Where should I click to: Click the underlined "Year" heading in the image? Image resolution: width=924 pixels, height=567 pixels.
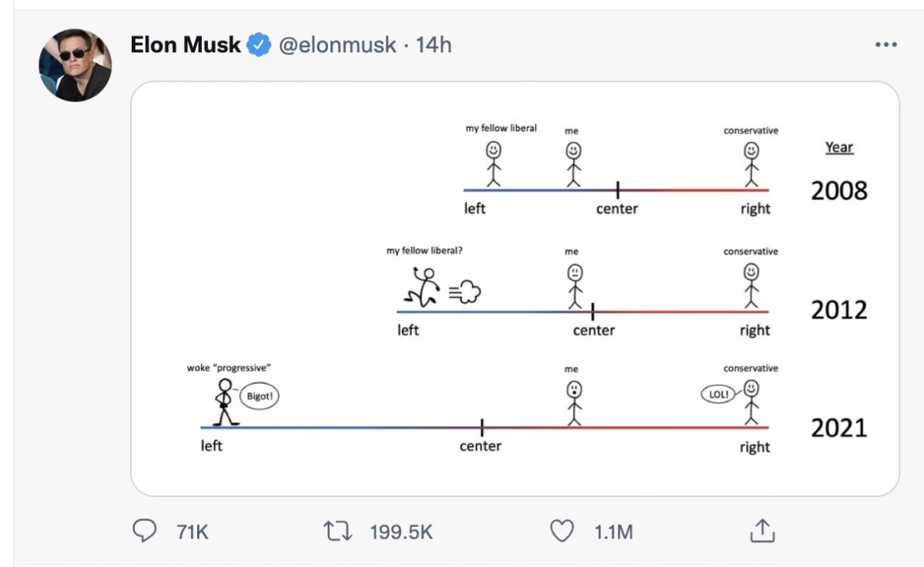839,147
